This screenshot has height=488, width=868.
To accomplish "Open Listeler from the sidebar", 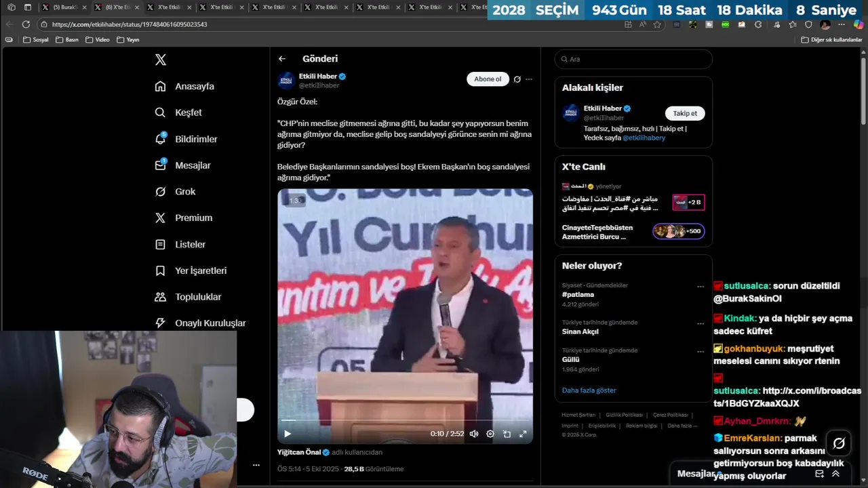I will click(x=180, y=244).
